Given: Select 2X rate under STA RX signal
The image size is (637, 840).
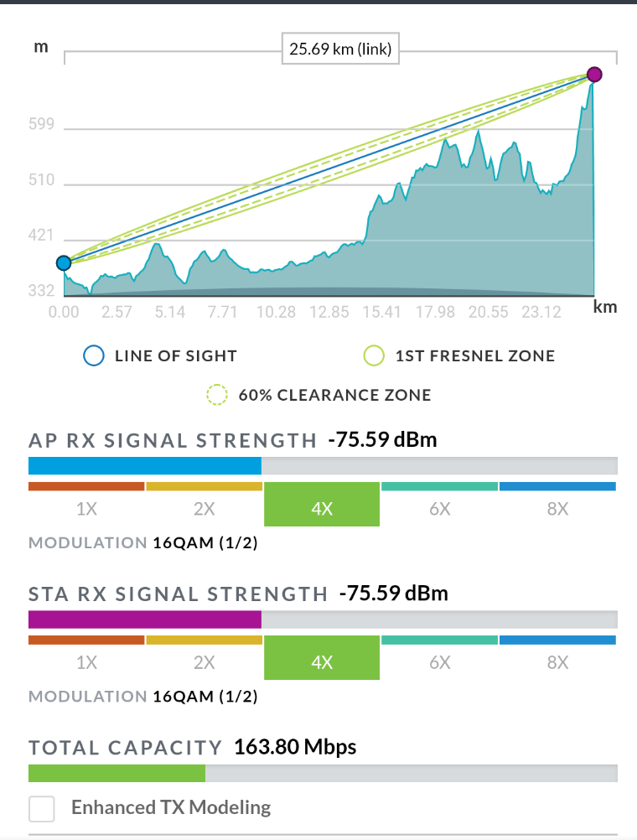Looking at the screenshot, I should 205,662.
